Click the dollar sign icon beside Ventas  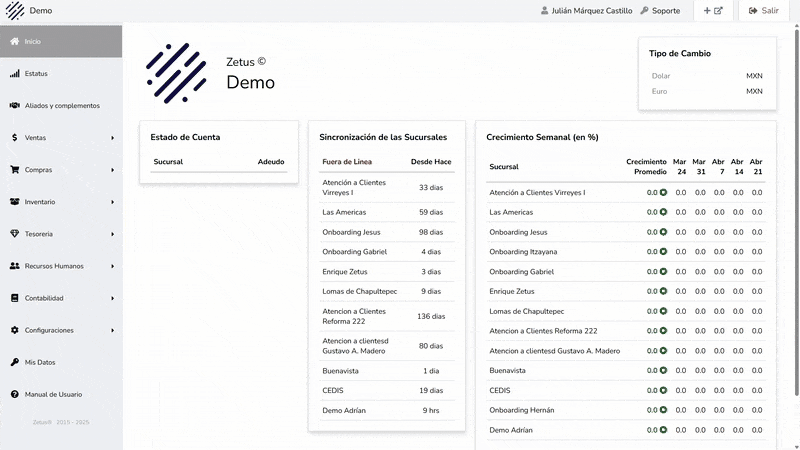coord(14,138)
